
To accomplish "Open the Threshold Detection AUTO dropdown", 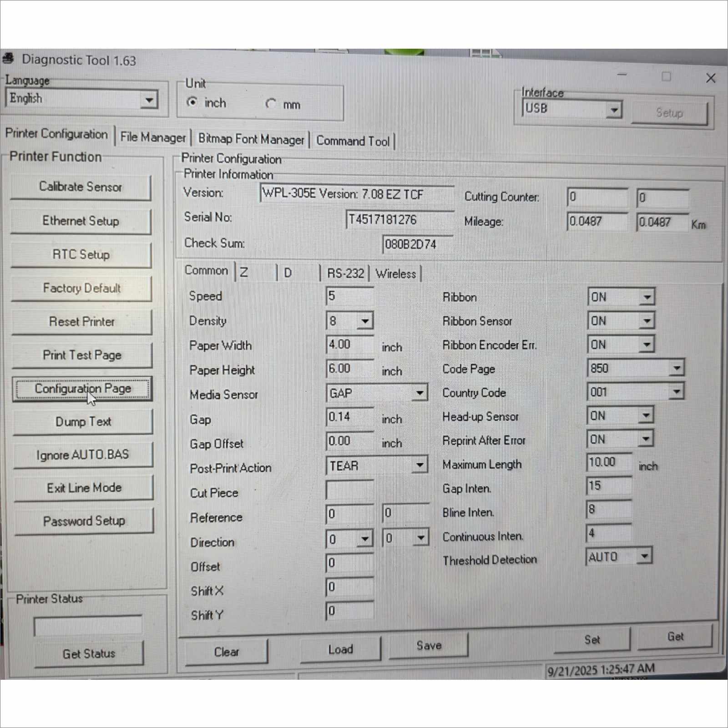I will 644,556.
